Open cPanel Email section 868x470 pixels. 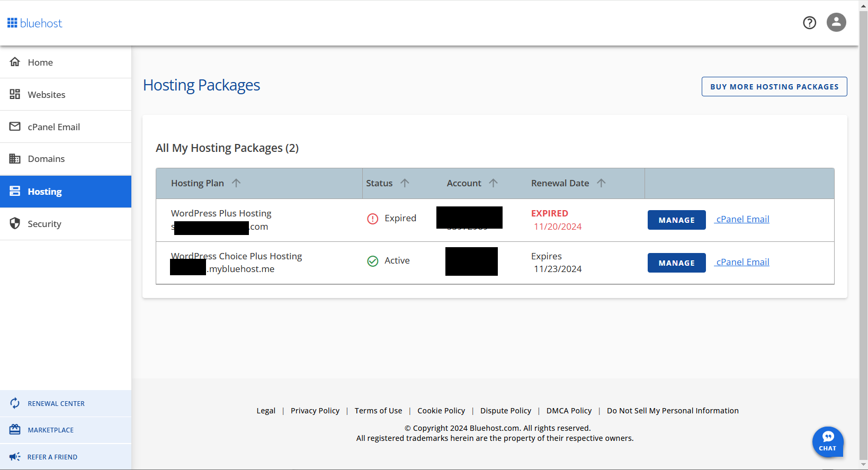point(66,127)
